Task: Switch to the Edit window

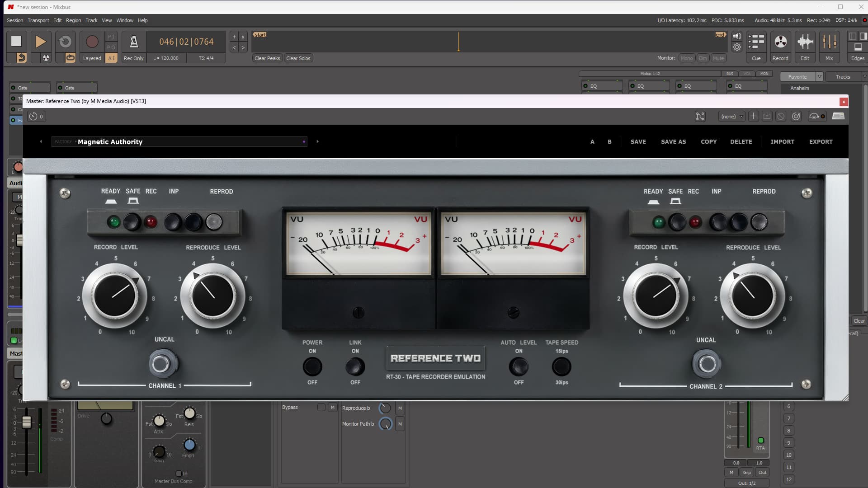Action: 805,47
